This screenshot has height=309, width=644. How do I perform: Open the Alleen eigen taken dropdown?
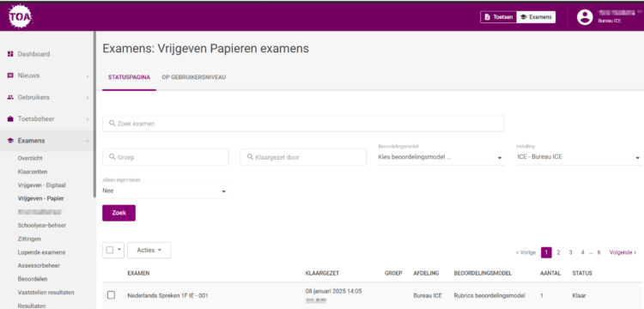(165, 191)
